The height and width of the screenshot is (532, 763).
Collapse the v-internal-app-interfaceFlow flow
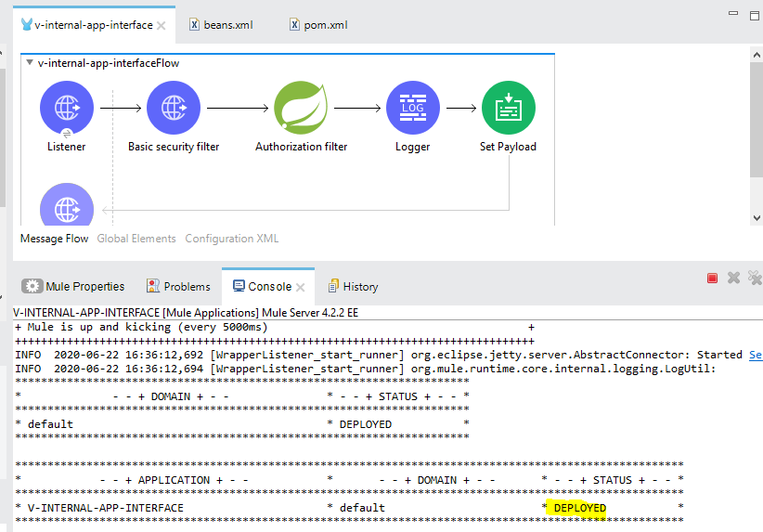(30, 63)
